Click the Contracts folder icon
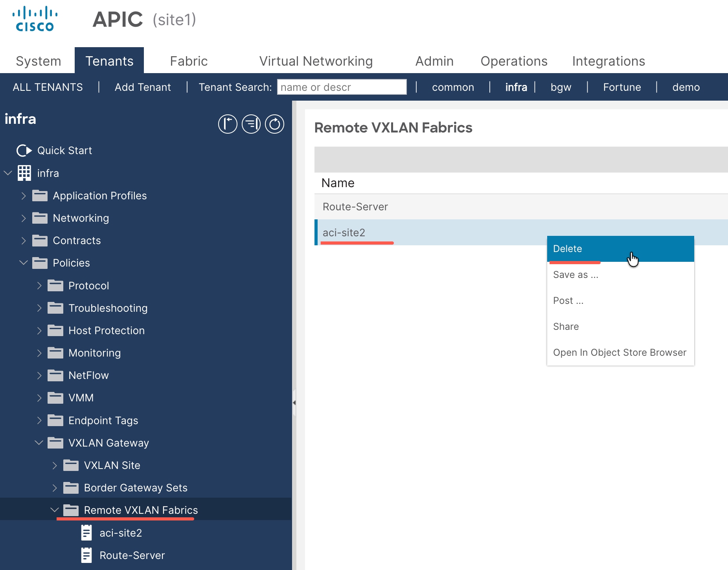 (40, 240)
